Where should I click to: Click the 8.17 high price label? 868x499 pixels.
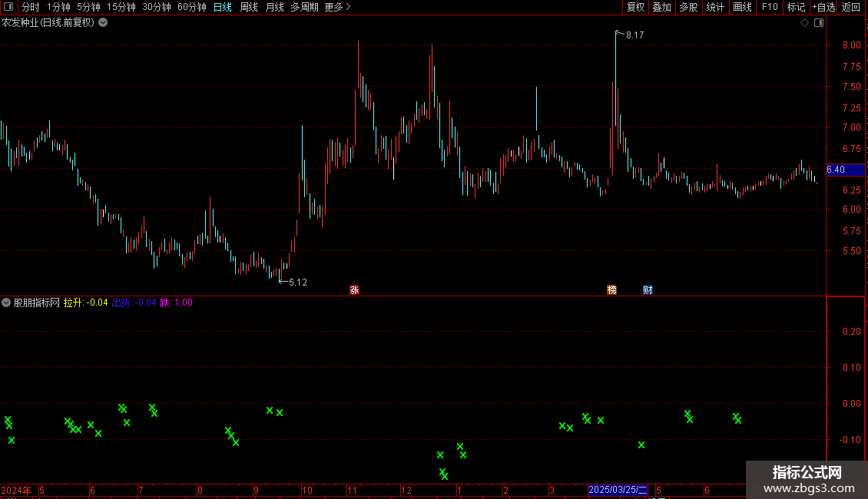635,35
